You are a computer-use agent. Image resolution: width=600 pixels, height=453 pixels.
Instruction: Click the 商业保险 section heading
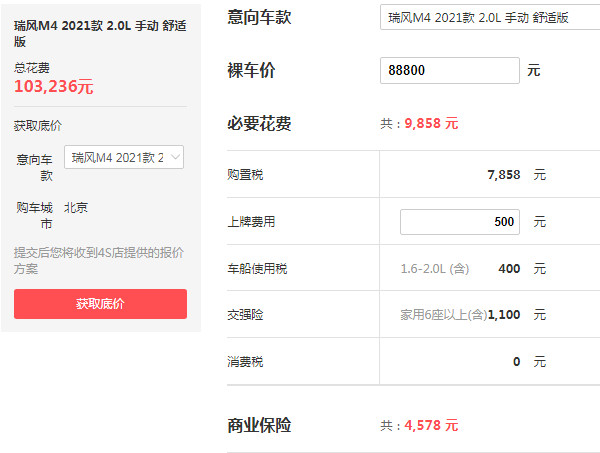pyautogui.click(x=259, y=426)
